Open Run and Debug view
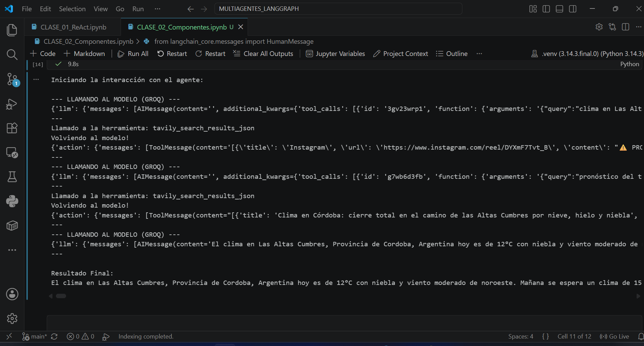The height and width of the screenshot is (346, 644). (12, 104)
